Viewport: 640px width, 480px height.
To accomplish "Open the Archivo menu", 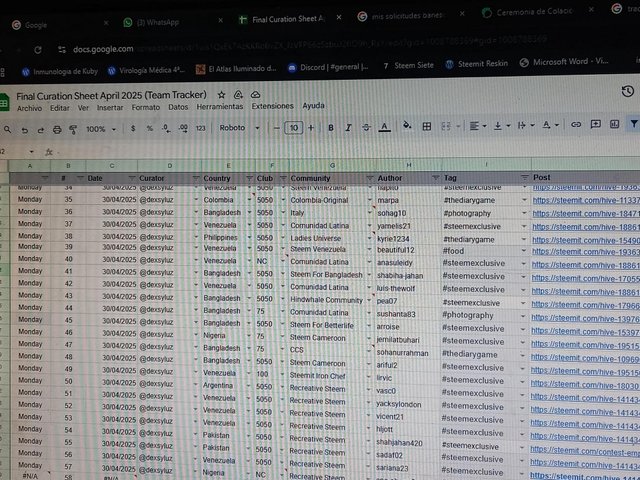I will coord(29,109).
